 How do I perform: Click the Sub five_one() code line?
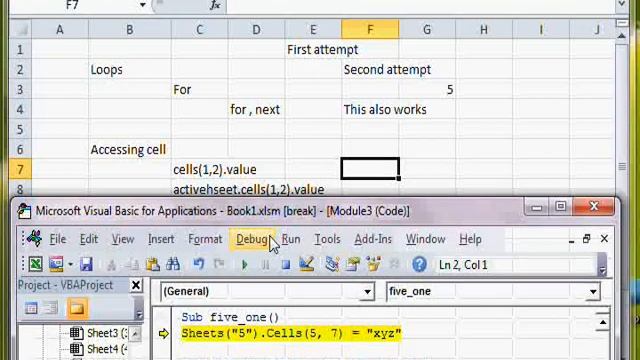(x=230, y=317)
